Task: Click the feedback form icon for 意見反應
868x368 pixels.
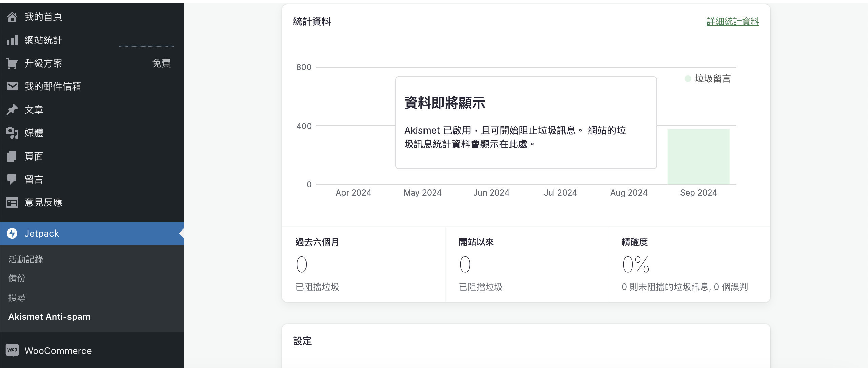Action: [x=12, y=203]
